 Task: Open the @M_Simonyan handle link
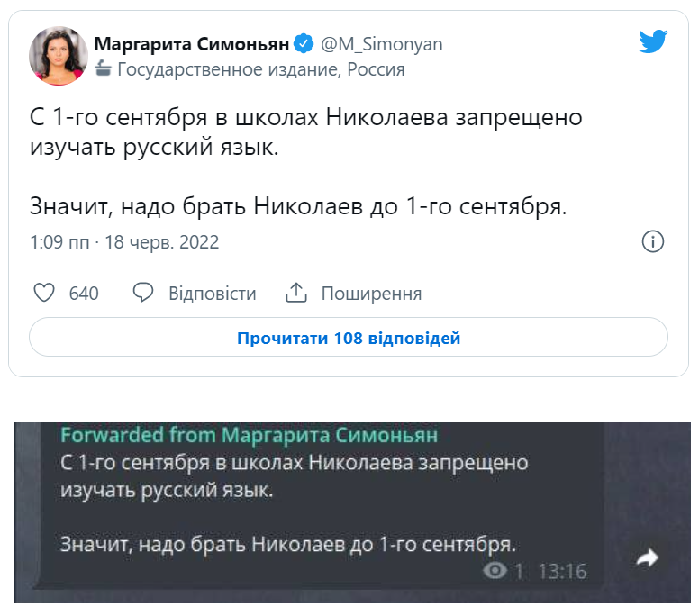pyautogui.click(x=381, y=44)
